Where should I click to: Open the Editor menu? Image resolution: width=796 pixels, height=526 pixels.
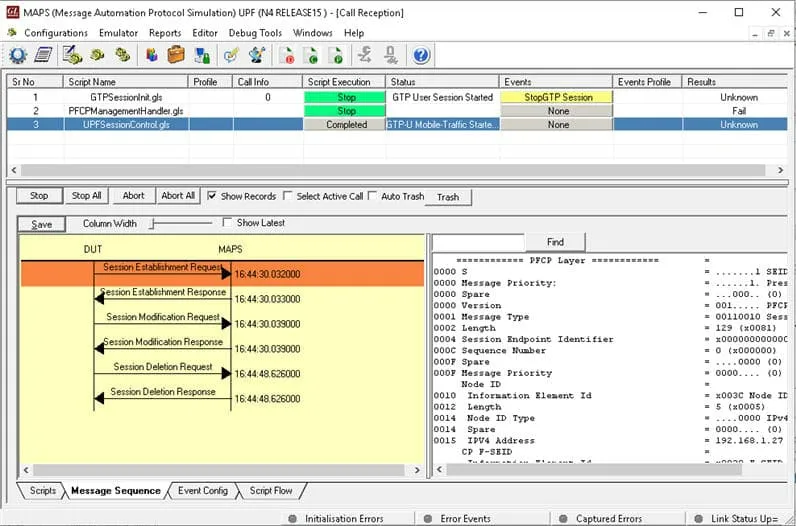coord(205,32)
